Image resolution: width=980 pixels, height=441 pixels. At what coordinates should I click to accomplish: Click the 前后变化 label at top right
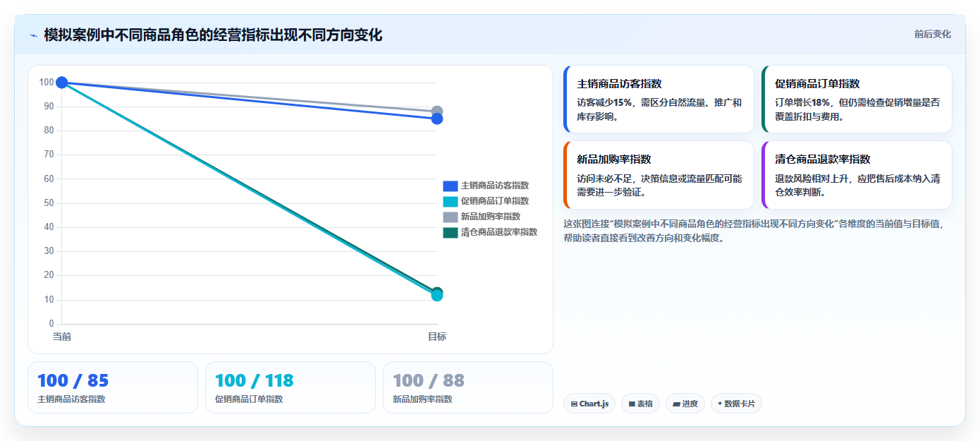click(932, 34)
